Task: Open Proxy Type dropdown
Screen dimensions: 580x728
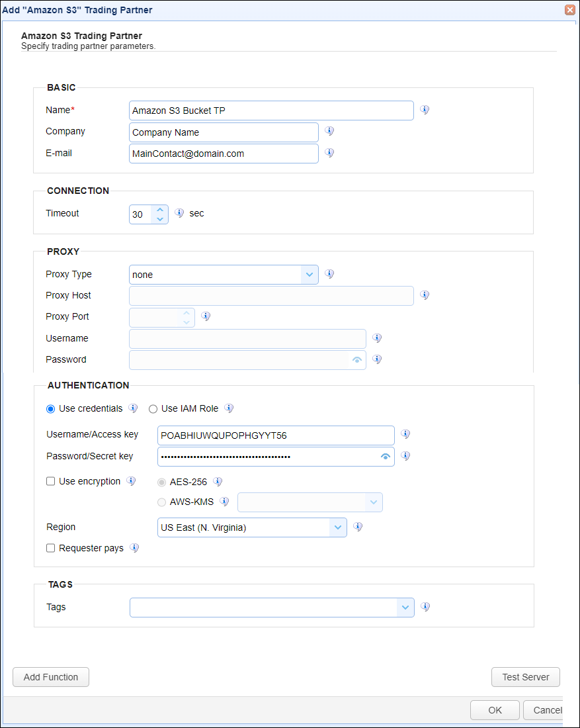Action: [310, 275]
